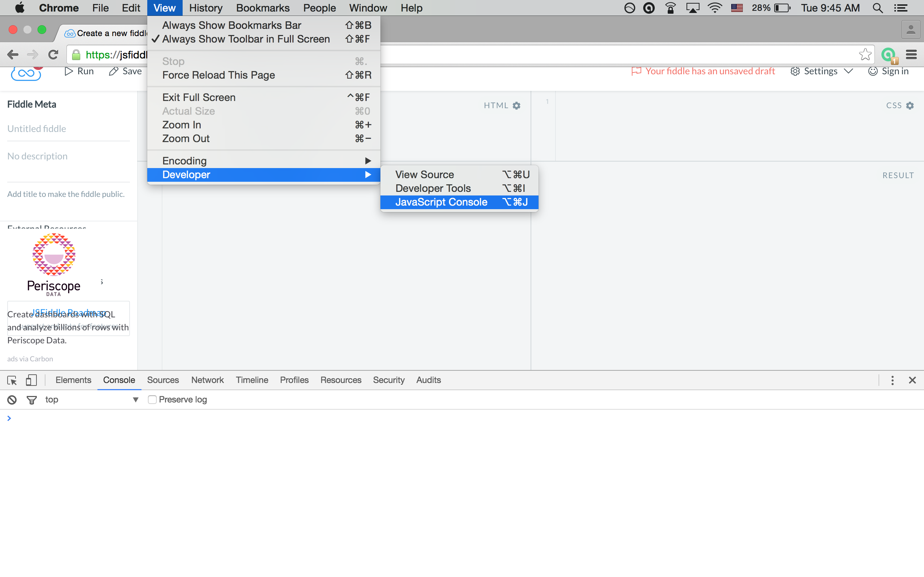This screenshot has width=924, height=577.
Task: Clear console with the ban icon
Action: click(12, 400)
